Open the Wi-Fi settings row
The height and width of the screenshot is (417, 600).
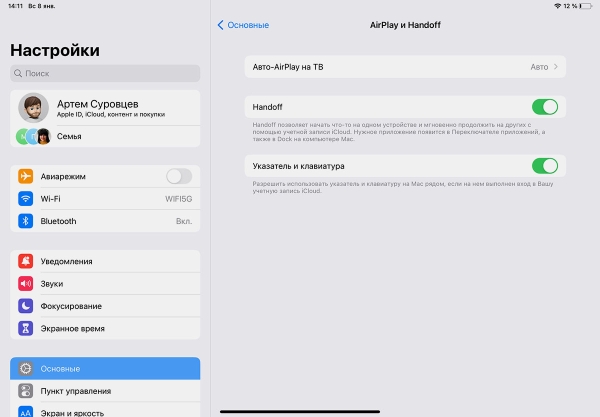pyautogui.click(x=105, y=199)
